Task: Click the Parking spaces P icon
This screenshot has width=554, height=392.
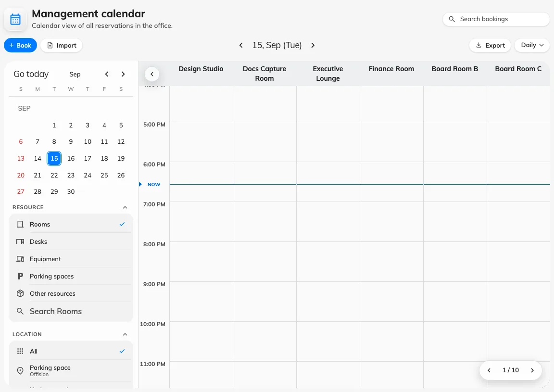Action: point(20,276)
